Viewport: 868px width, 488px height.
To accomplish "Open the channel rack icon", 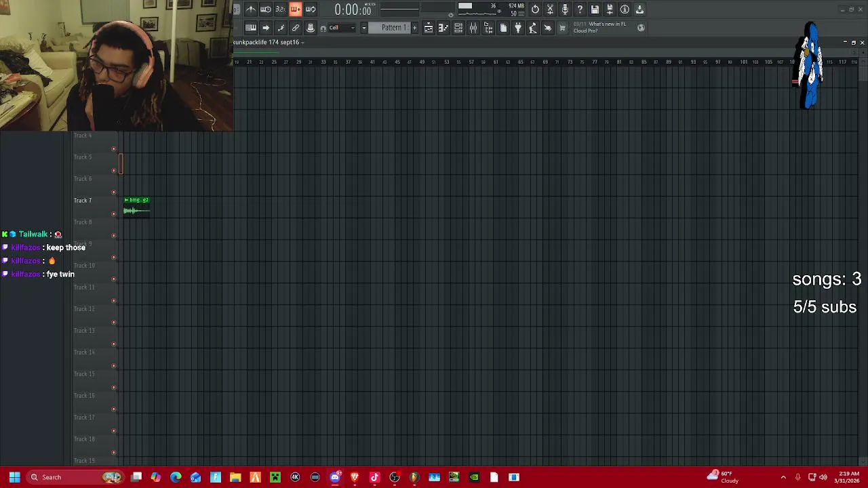I will point(458,28).
